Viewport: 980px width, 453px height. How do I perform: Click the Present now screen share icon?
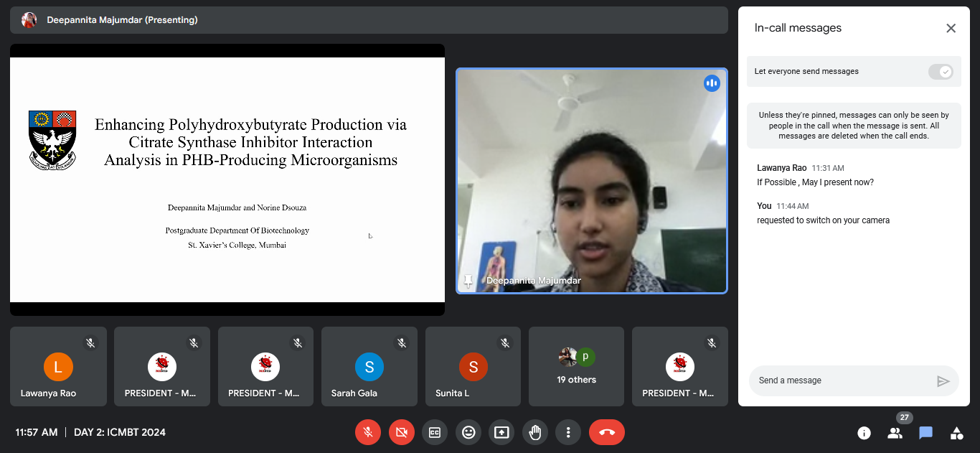501,432
